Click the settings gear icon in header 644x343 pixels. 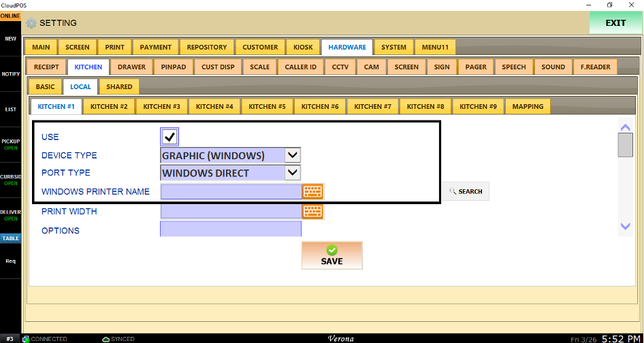tap(31, 23)
